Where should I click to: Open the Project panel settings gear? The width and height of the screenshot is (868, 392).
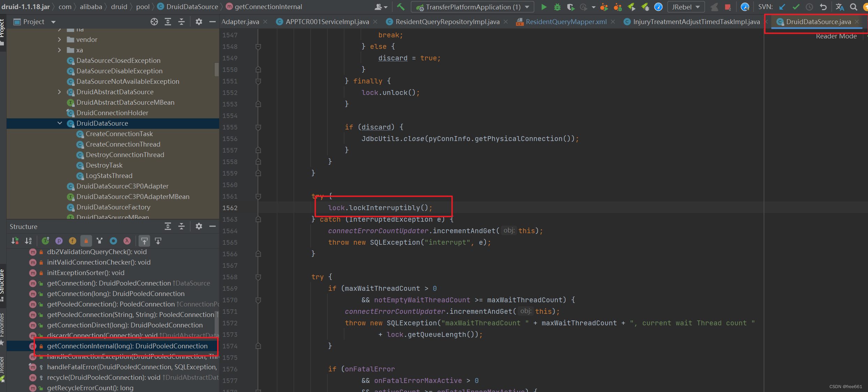click(199, 22)
